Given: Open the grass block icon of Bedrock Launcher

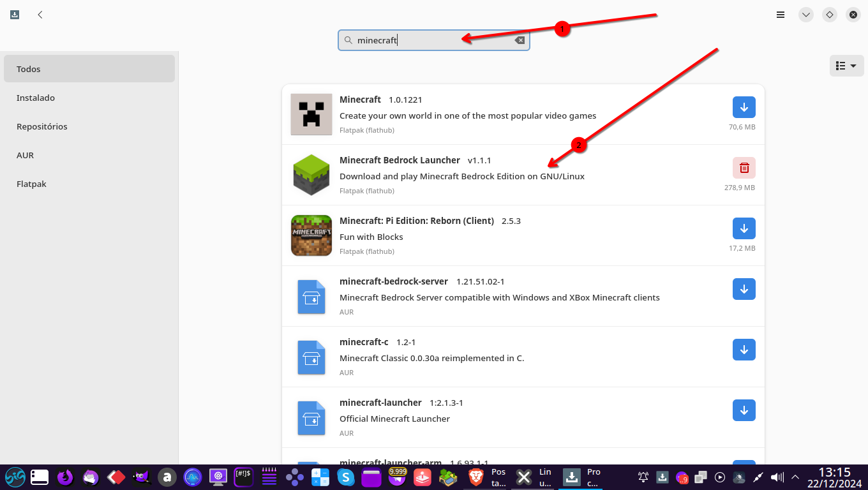Looking at the screenshot, I should click(x=311, y=175).
